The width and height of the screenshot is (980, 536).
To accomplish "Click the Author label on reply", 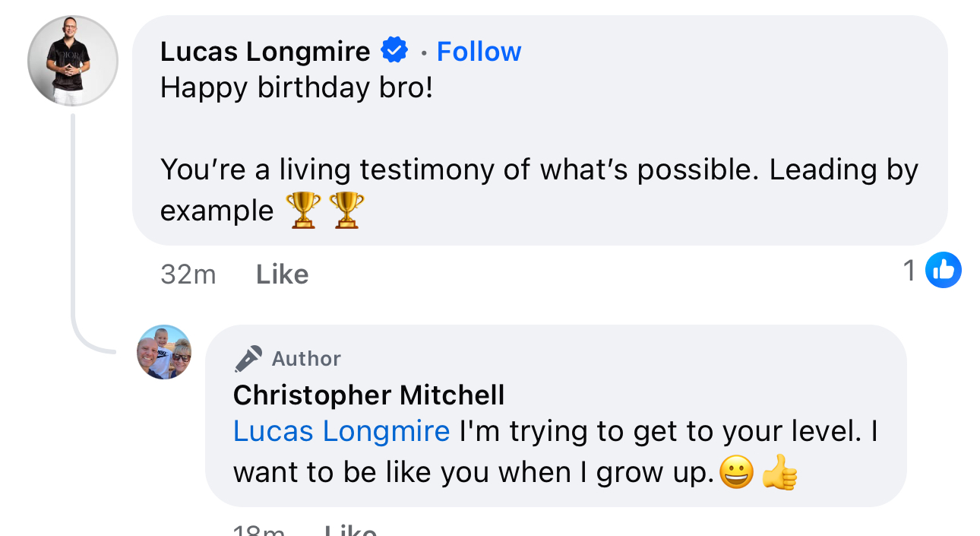I will click(x=306, y=358).
